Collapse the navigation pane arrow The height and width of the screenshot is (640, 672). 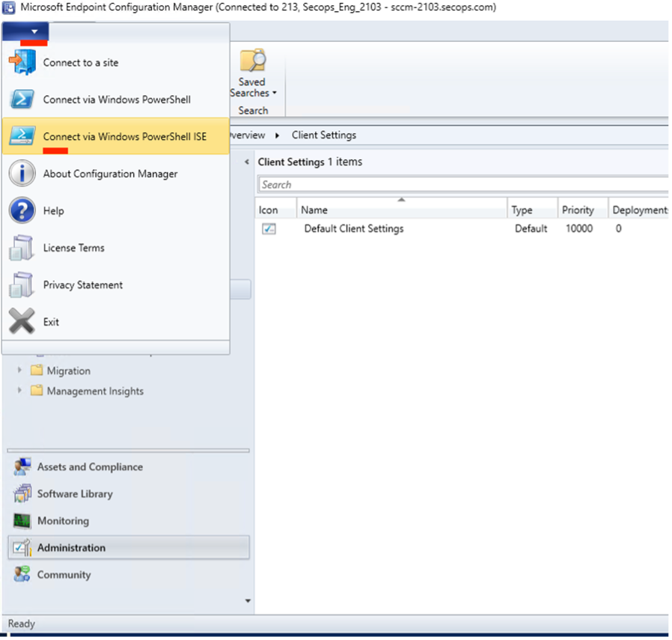pyautogui.click(x=247, y=162)
